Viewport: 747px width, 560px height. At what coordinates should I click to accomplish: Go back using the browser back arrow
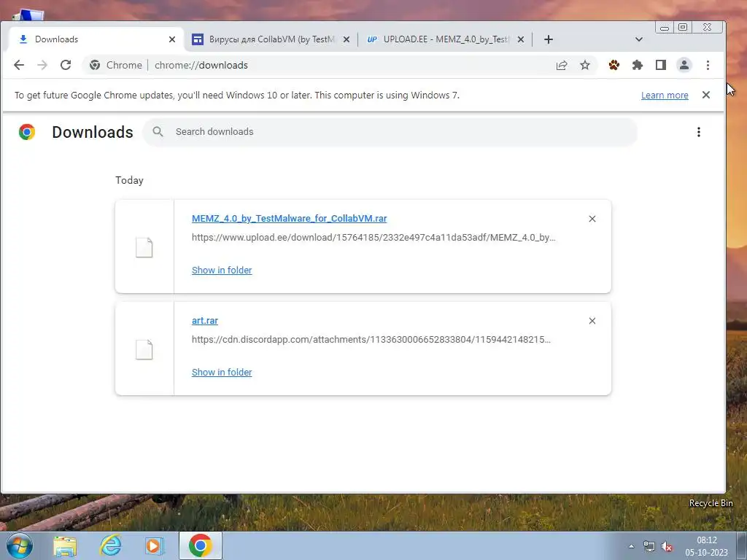[x=18, y=65]
